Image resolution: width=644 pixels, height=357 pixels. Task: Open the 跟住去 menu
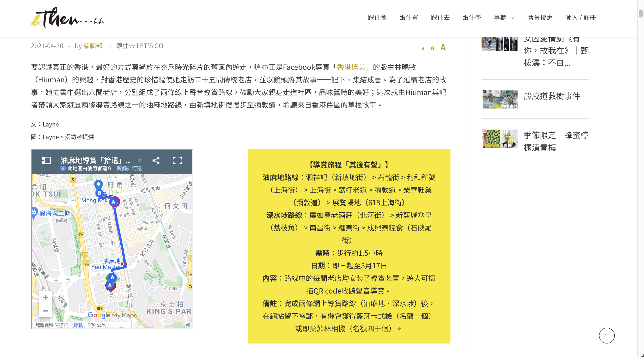(x=440, y=18)
